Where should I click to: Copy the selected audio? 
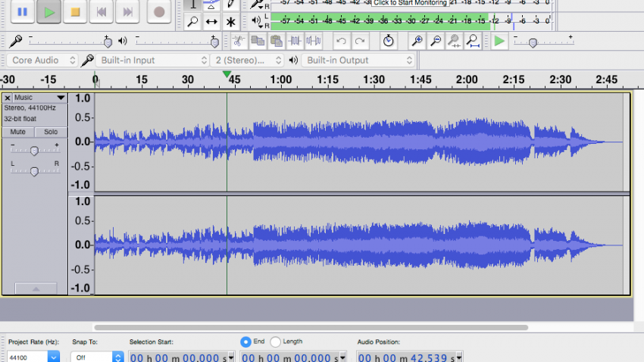point(258,41)
